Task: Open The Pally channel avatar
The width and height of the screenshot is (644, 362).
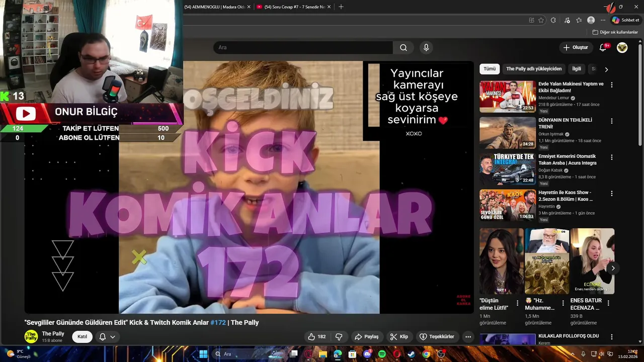Action: (31, 337)
